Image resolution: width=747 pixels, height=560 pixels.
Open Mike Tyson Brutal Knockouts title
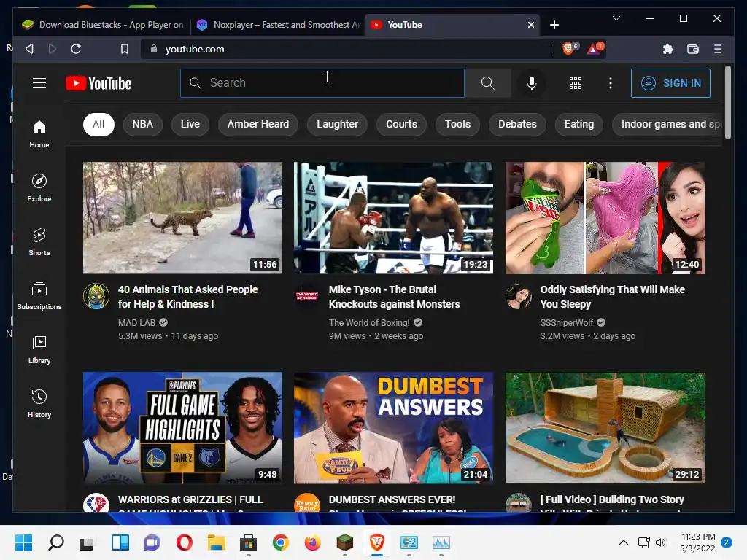395,297
